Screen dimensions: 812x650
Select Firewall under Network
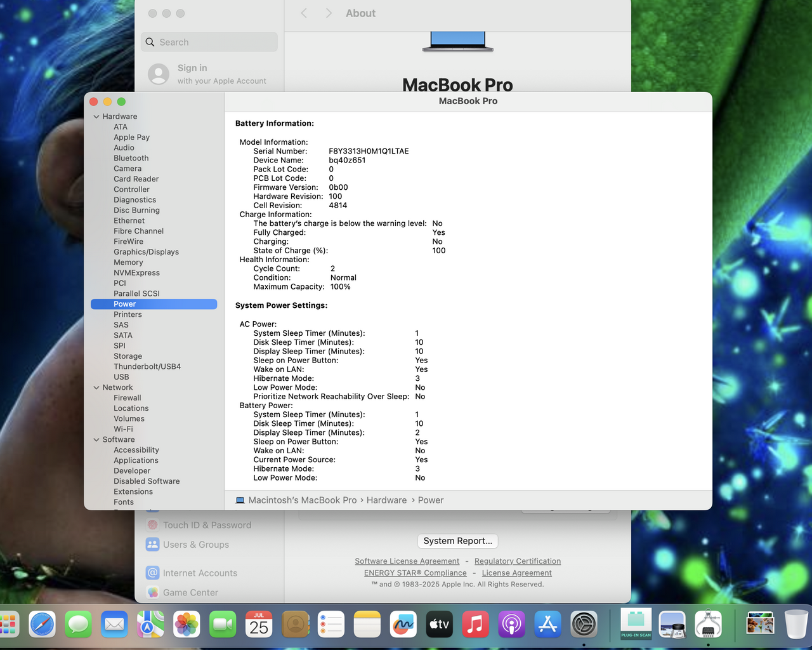click(128, 398)
